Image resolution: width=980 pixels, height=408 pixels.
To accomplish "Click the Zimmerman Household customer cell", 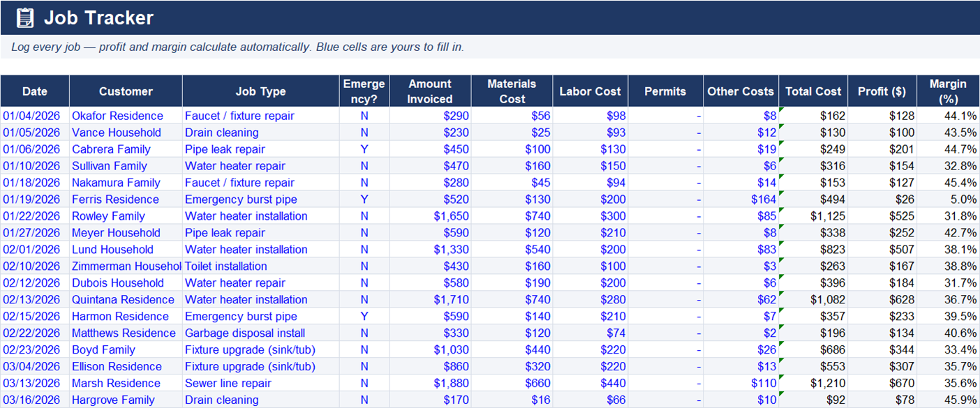I will [126, 266].
